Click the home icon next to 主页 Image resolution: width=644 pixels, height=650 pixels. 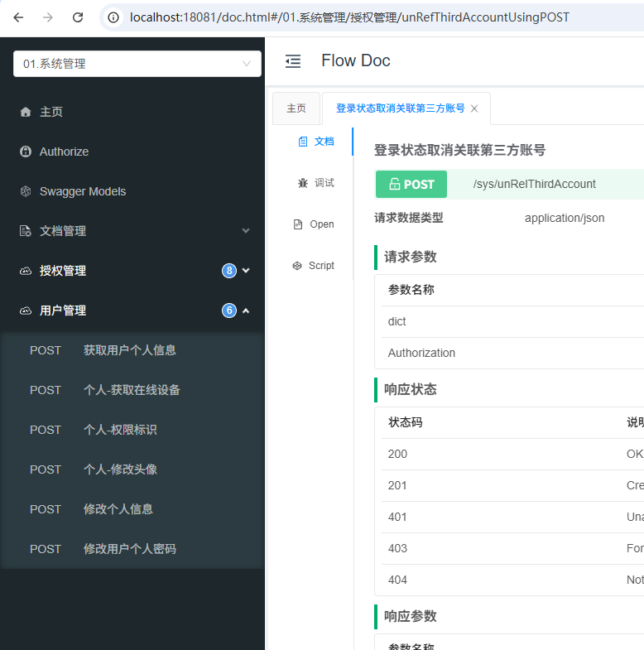[x=25, y=112]
